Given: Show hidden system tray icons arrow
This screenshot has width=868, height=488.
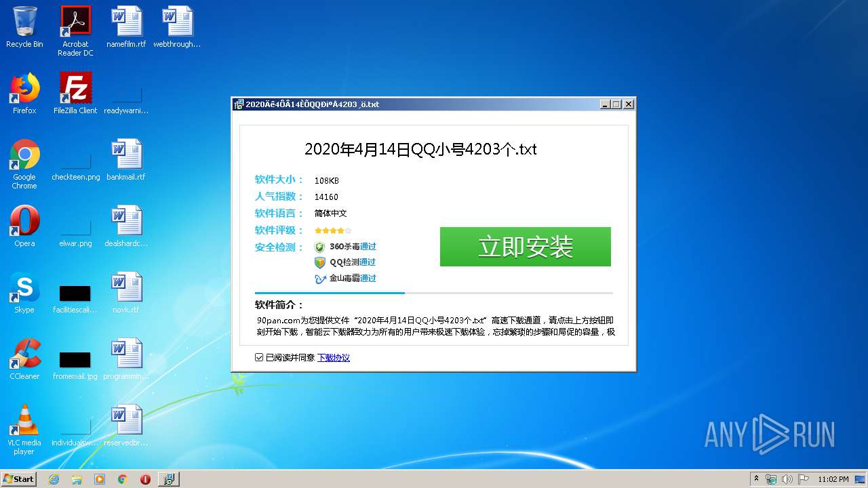Looking at the screenshot, I should point(756,479).
